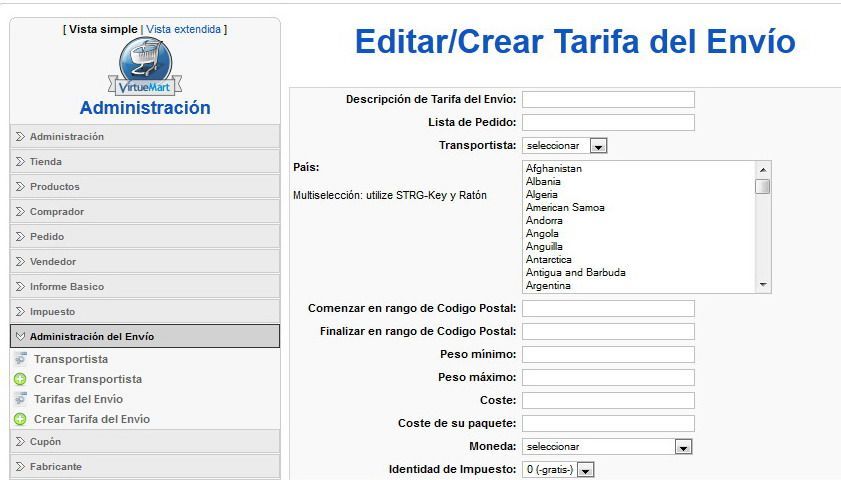Expand the Pedido menu section

click(x=145, y=237)
